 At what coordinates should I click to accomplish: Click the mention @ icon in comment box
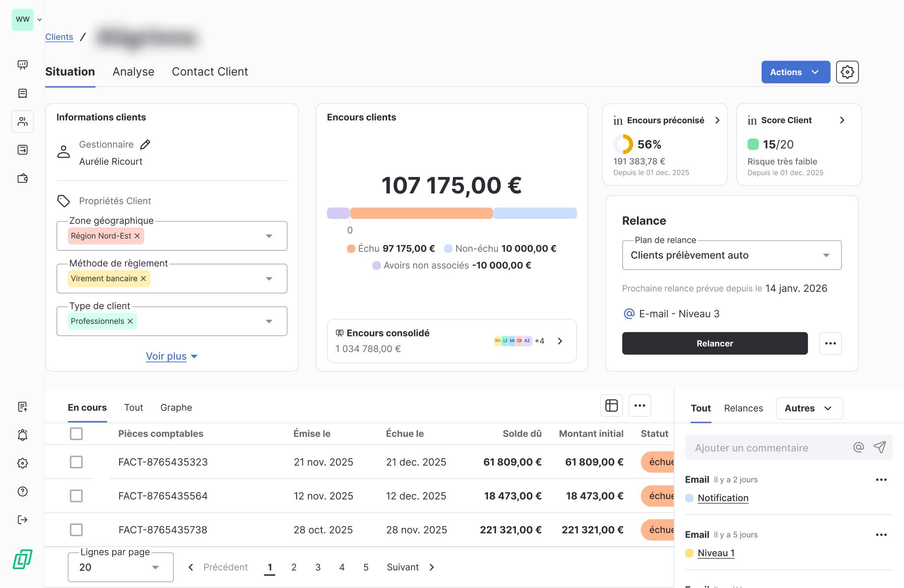pos(858,447)
